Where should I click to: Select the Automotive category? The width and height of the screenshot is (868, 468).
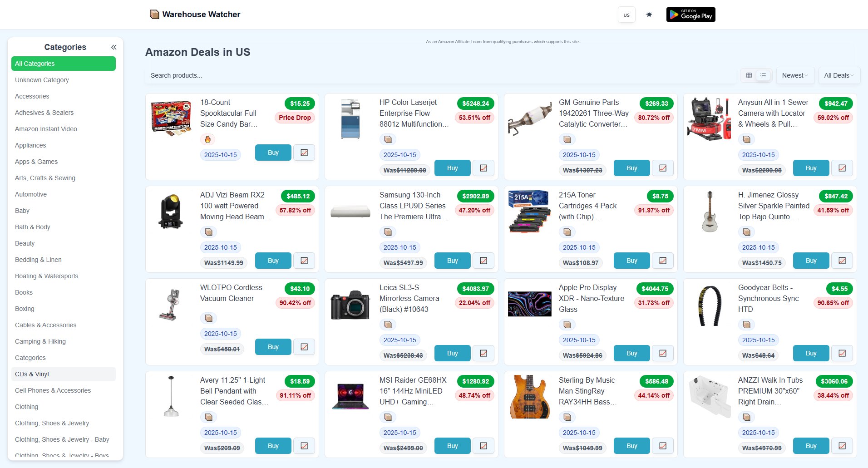pyautogui.click(x=31, y=194)
